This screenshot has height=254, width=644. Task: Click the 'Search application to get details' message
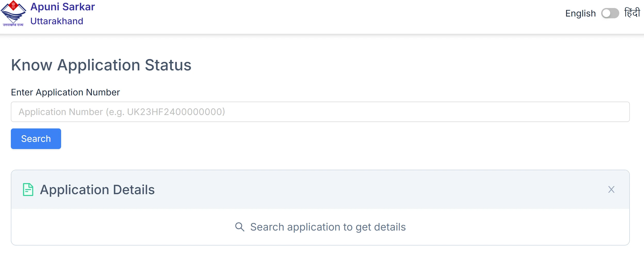[328, 227]
